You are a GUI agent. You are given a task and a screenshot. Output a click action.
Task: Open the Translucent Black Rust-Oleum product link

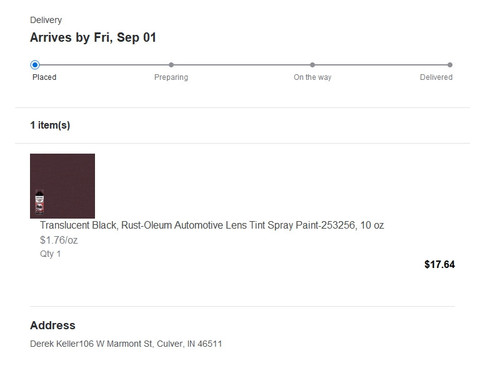[212, 225]
